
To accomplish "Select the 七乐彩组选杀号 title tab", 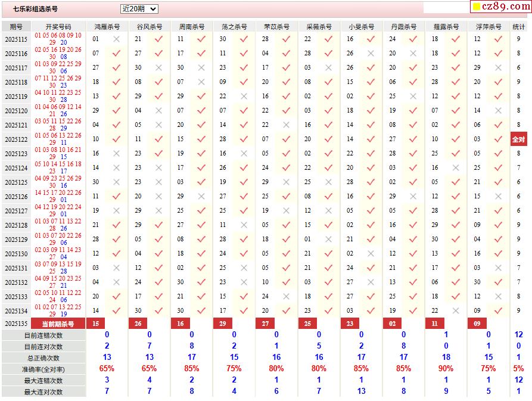I will pyautogui.click(x=36, y=10).
